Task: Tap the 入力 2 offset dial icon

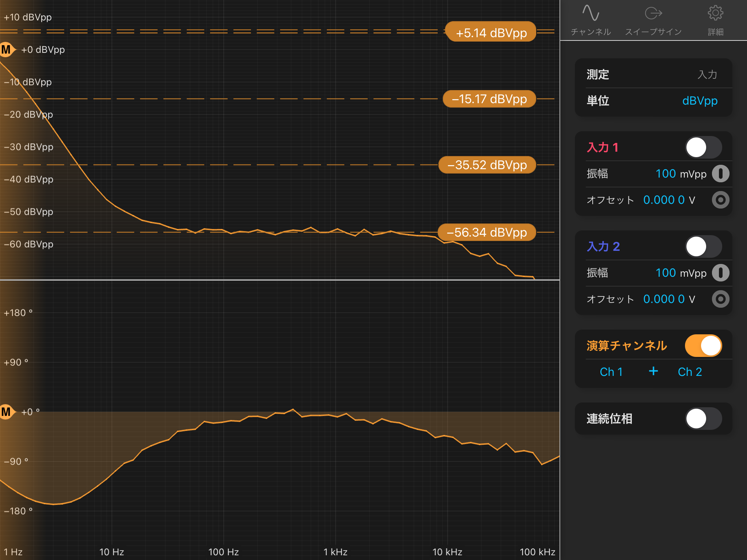Action: (x=720, y=299)
